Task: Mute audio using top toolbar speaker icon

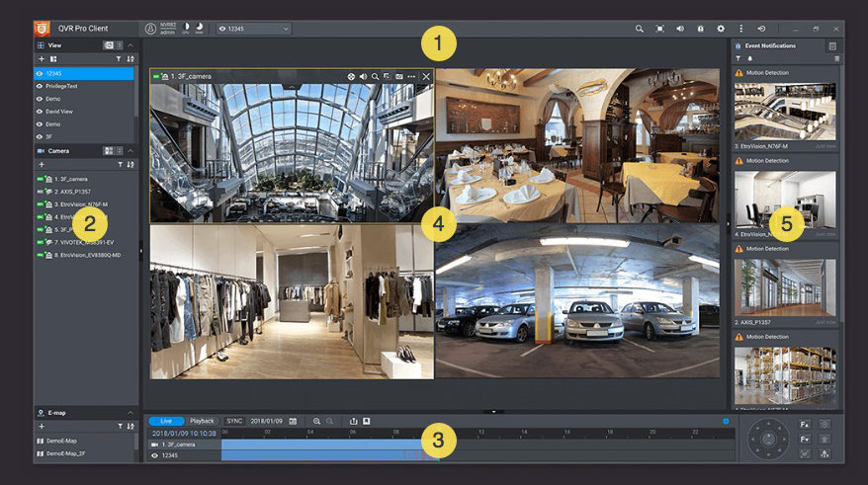Action: tap(680, 29)
